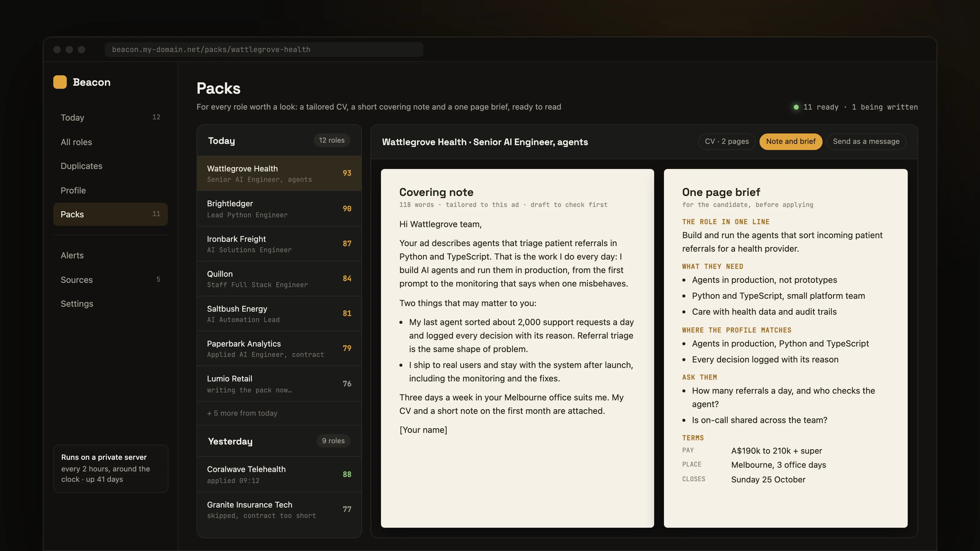This screenshot has width=980, height=551.
Task: Go to All roles in sidebar
Action: [110, 142]
